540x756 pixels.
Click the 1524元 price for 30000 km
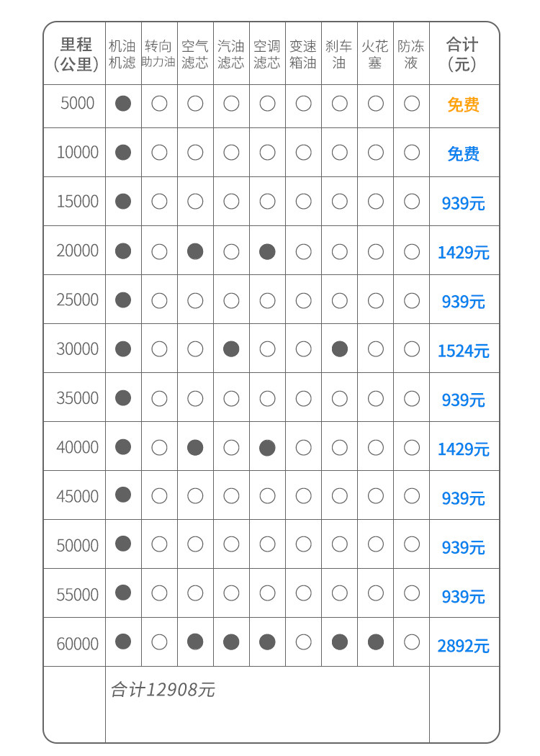pos(463,351)
